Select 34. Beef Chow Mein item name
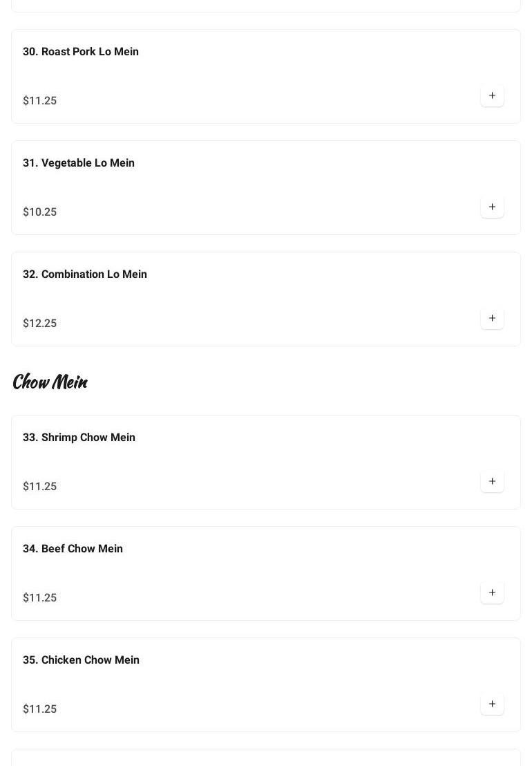The width and height of the screenshot is (532, 766). point(73,549)
